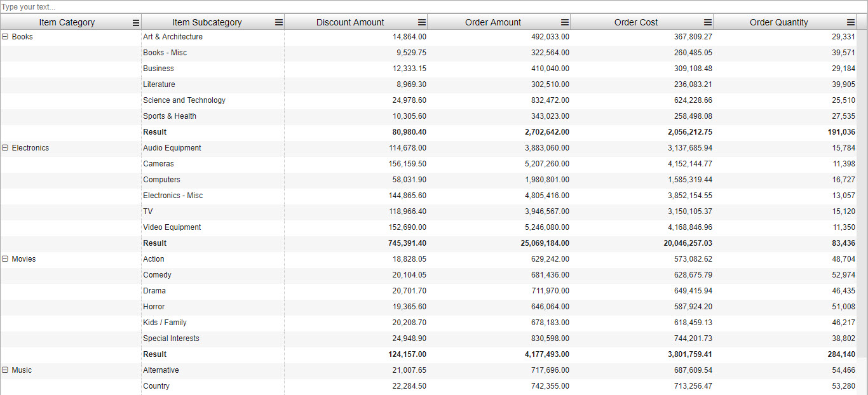868x395 pixels.
Task: Select the Special Interests subcategory cell
Action: click(171, 338)
